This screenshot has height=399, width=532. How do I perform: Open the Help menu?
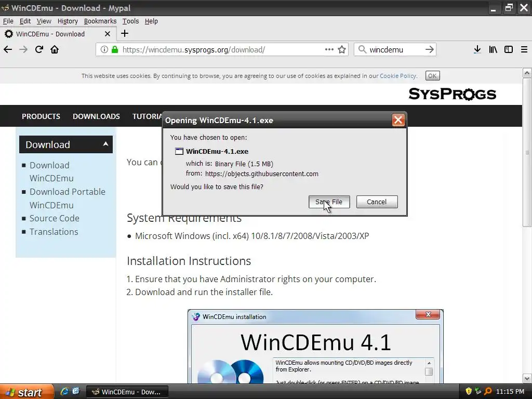coord(151,21)
